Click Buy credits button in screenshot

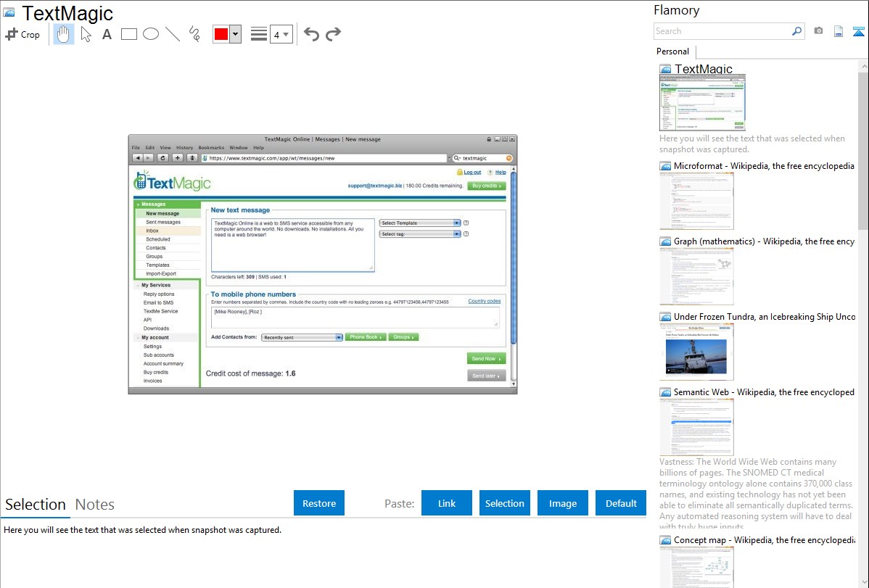tap(487, 186)
